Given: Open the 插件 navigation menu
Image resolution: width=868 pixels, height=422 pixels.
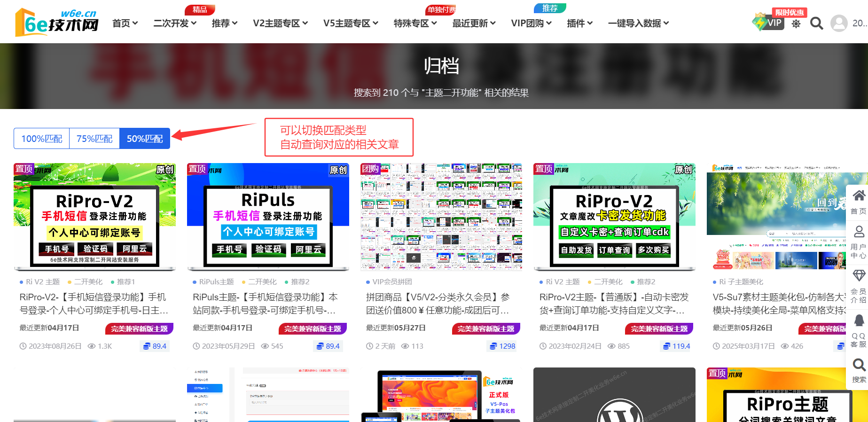Looking at the screenshot, I should (x=579, y=23).
